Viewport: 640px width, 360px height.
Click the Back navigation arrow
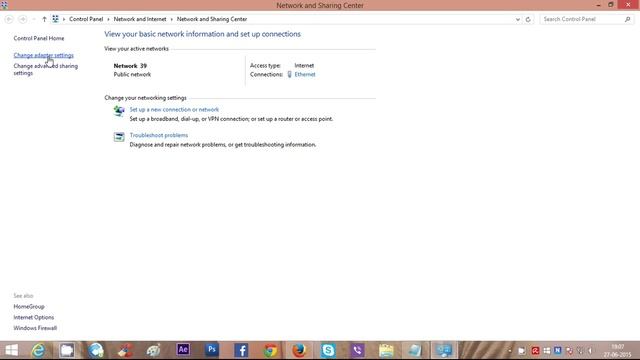pos(9,19)
